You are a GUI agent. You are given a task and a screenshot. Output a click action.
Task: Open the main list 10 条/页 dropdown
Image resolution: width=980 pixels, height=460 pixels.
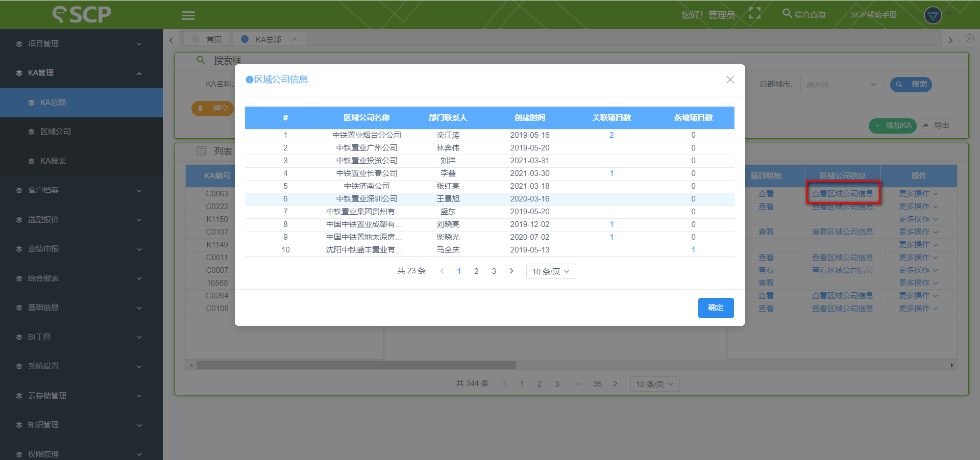pos(655,384)
